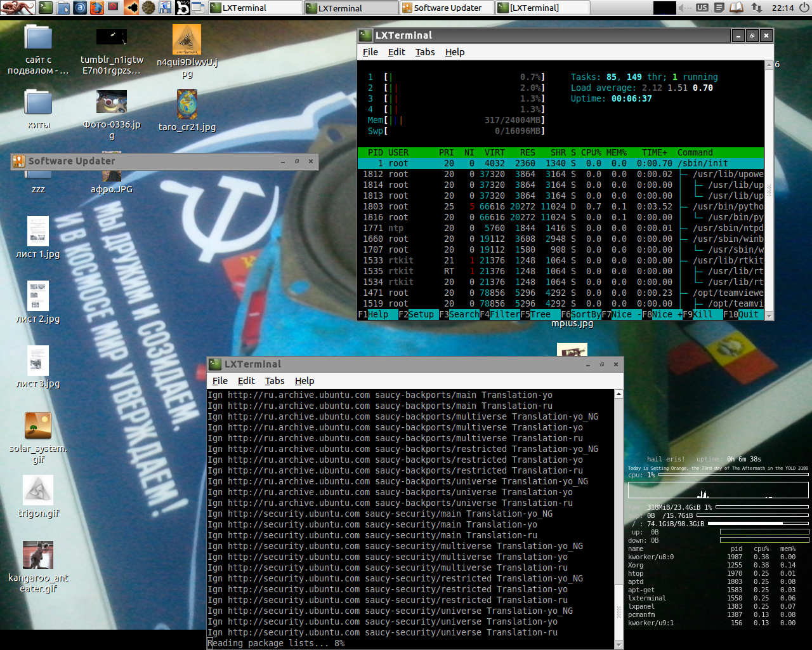Open the terminal launcher in panel

[x=46, y=8]
